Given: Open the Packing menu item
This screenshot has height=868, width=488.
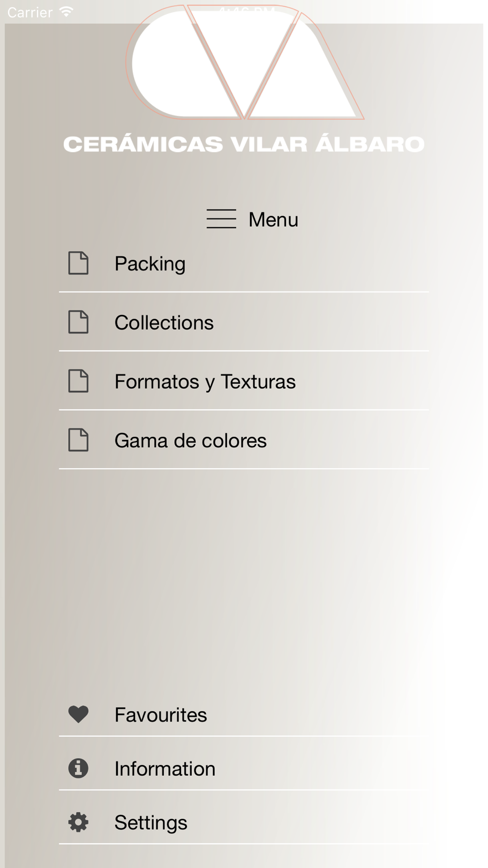Looking at the screenshot, I should (x=244, y=264).
